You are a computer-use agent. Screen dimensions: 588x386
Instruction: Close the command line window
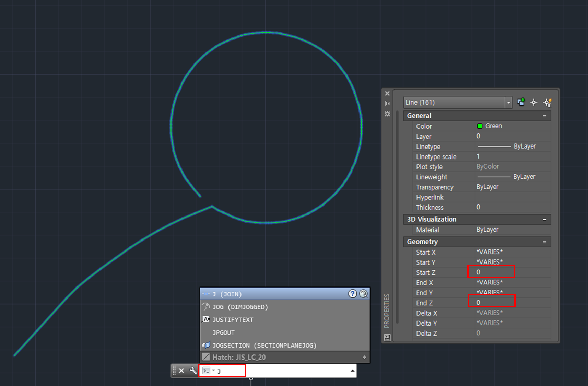point(181,371)
